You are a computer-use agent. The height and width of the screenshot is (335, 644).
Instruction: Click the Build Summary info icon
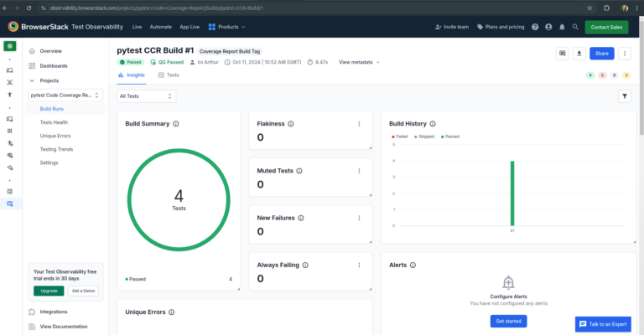tap(176, 124)
